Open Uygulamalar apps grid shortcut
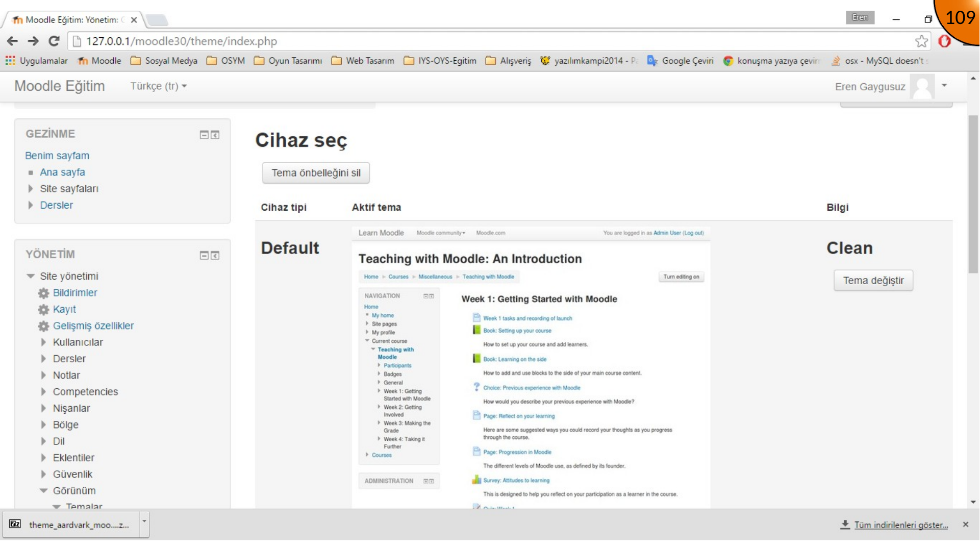Image resolution: width=980 pixels, height=551 pixels. [36, 61]
